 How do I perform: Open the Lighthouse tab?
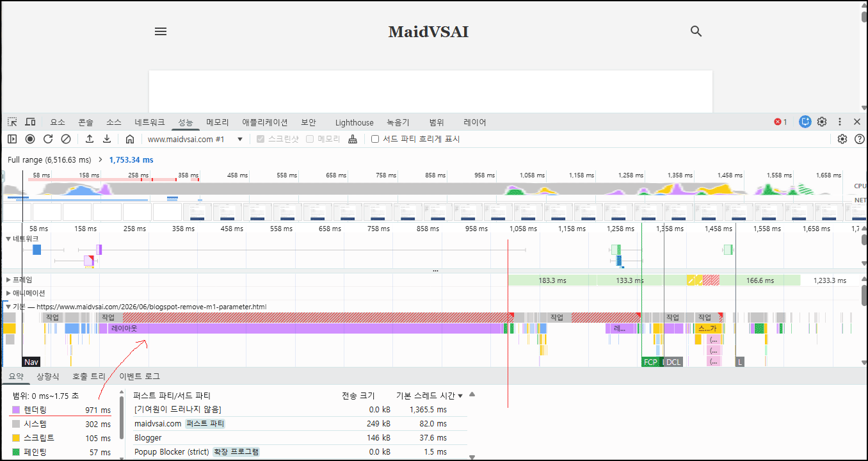coord(355,122)
